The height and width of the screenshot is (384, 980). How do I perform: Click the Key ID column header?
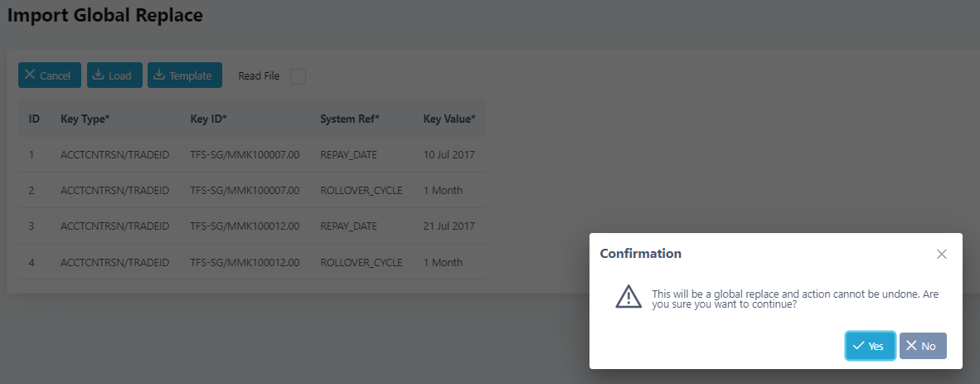pos(208,119)
